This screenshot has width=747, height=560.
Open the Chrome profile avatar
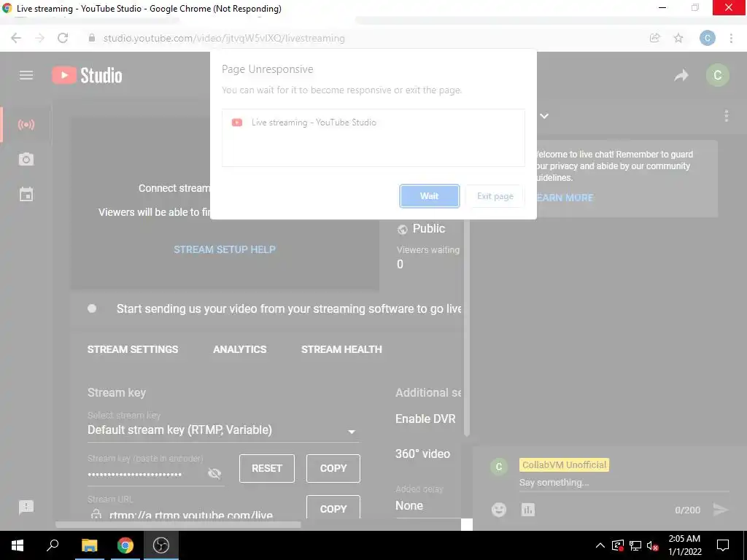(x=708, y=38)
